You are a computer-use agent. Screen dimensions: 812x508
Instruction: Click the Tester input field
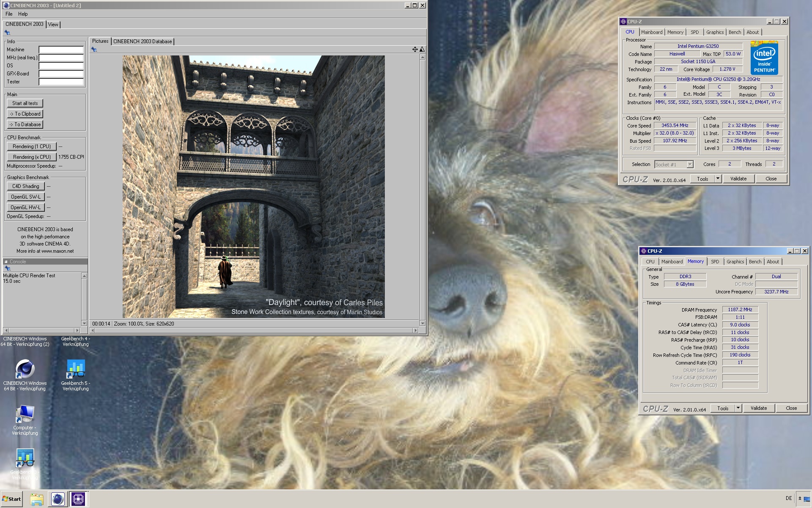tap(61, 82)
